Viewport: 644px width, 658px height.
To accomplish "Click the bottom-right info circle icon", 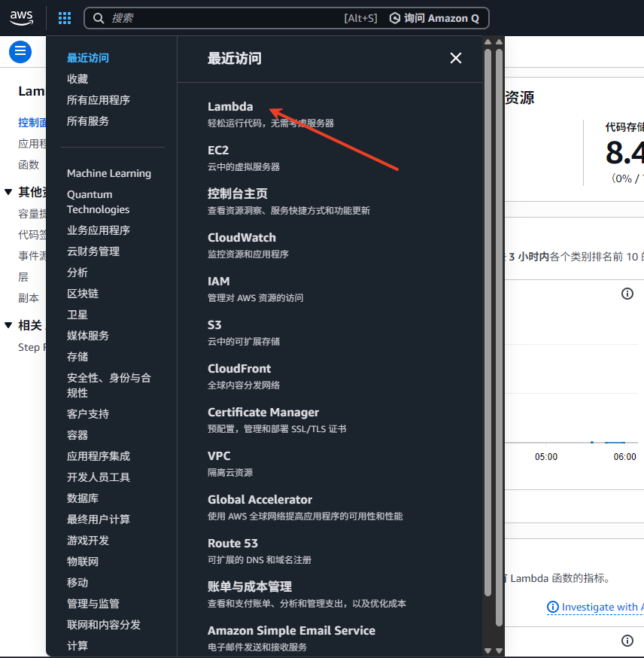I will 627,641.
